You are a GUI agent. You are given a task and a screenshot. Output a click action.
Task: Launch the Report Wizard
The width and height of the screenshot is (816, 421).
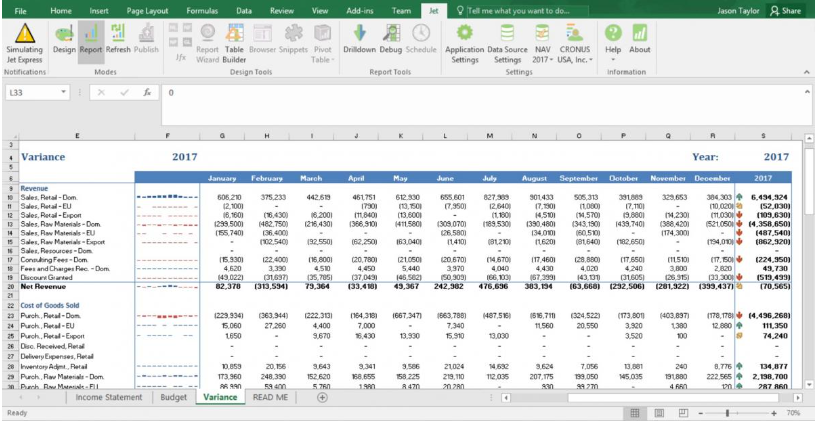coord(207,44)
